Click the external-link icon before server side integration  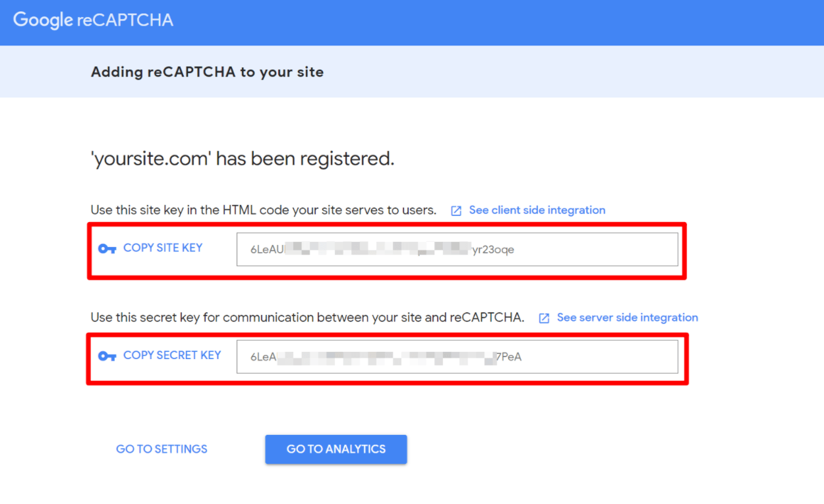[x=544, y=318]
